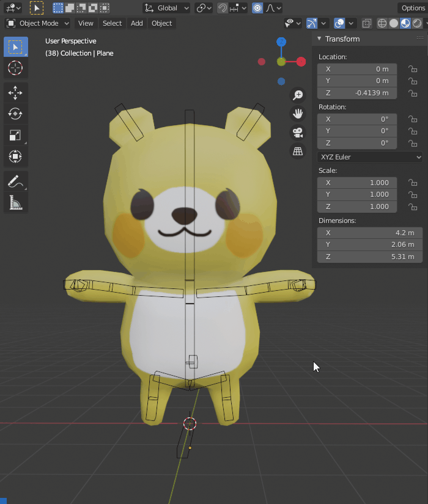Select the Move tool
Viewport: 428px width, 504px height.
coord(15,93)
